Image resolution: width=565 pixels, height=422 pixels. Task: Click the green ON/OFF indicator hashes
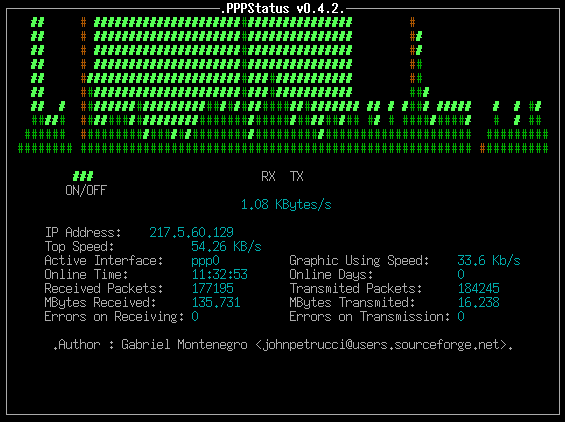click(x=83, y=176)
